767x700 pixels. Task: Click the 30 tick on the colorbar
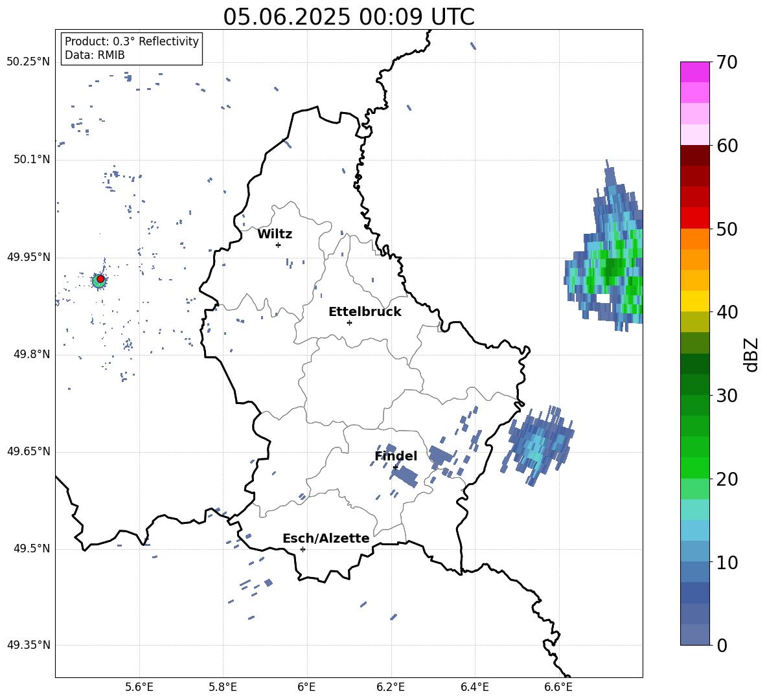(x=727, y=396)
